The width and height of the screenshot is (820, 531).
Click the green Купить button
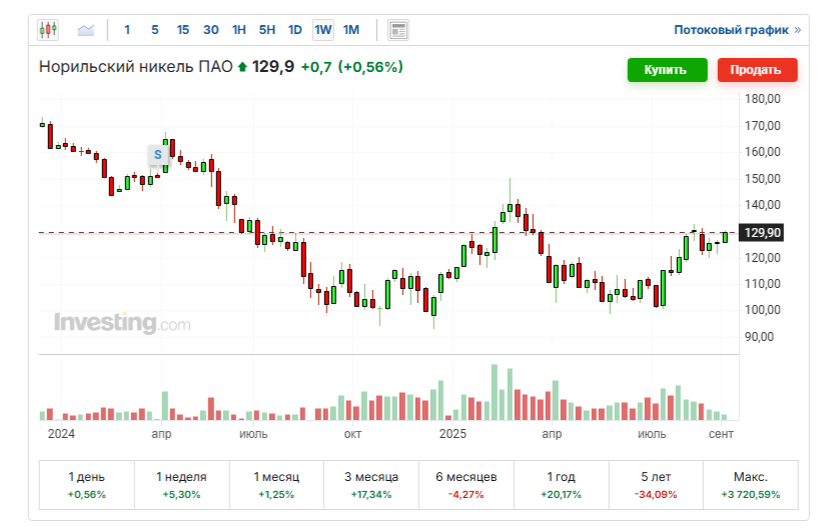[x=667, y=70]
